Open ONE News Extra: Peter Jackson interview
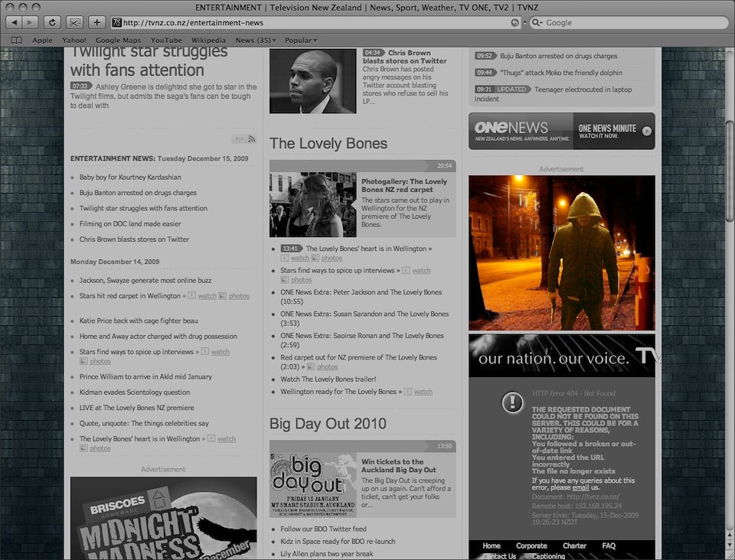Screen dimensions: 735x560 point(361,297)
